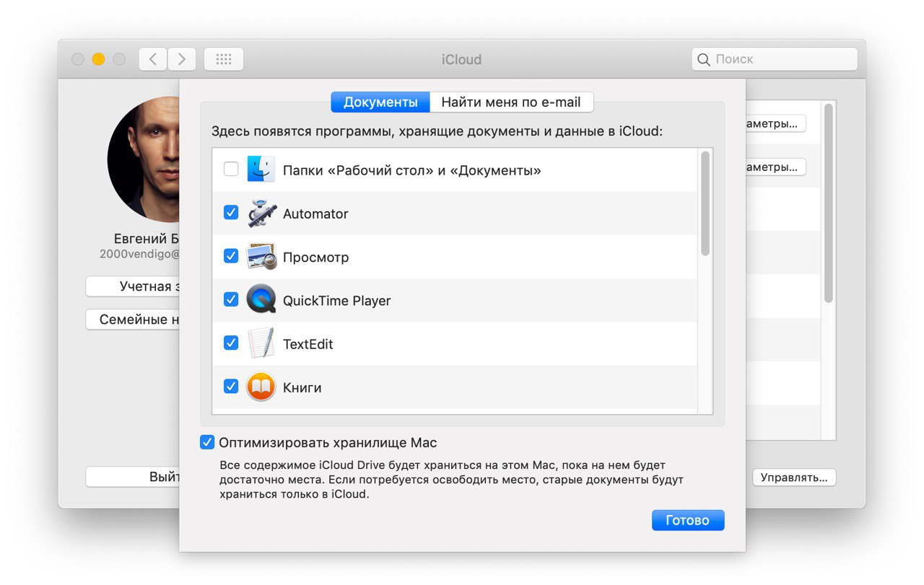
Task: Select the QuickTime Player row label
Action: click(x=336, y=301)
